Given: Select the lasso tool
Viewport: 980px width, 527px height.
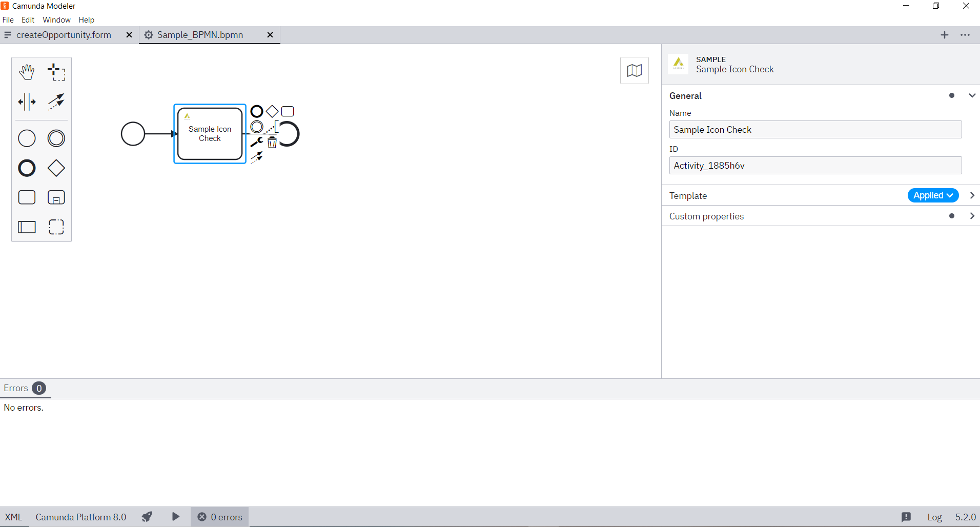Looking at the screenshot, I should (56, 72).
